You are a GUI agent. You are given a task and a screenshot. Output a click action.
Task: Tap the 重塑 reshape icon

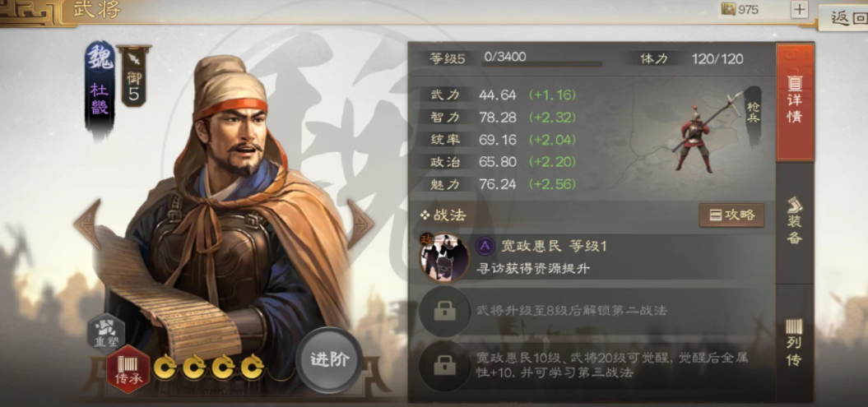pos(106,334)
